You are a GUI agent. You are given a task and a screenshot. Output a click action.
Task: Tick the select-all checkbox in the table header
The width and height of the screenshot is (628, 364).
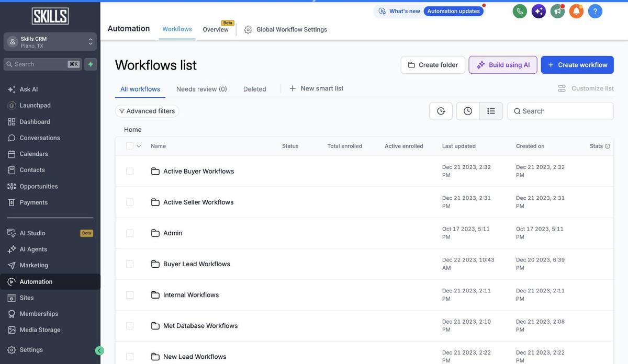[x=130, y=146]
